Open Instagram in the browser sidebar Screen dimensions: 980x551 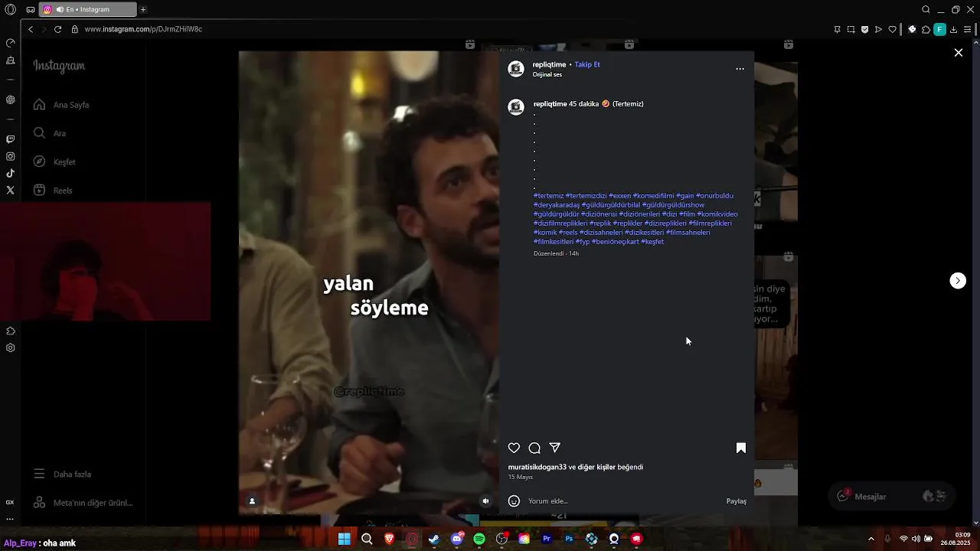pos(10,156)
